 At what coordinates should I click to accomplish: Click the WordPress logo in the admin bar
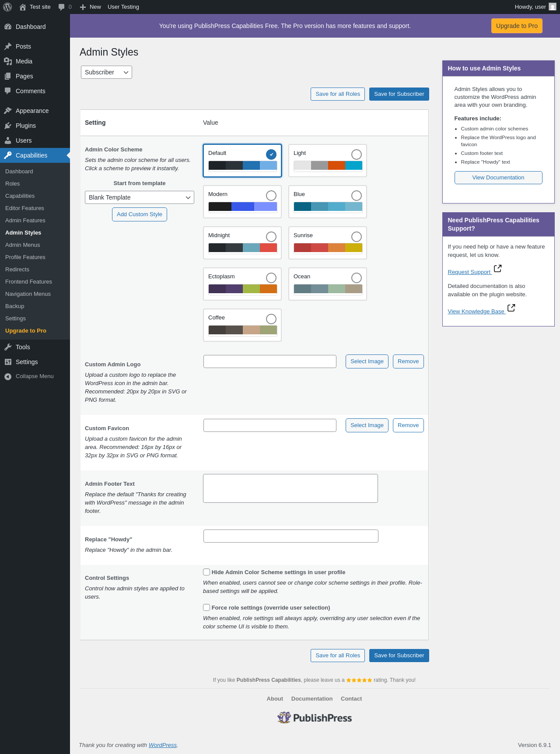click(7, 7)
